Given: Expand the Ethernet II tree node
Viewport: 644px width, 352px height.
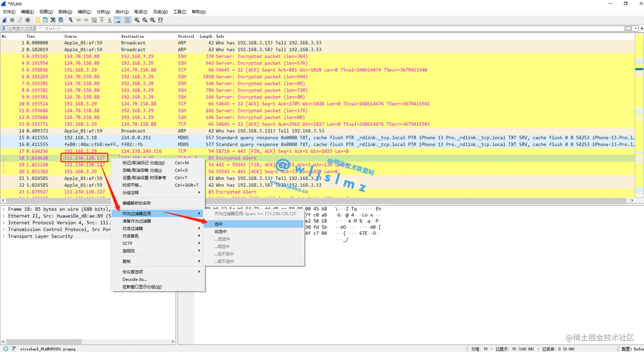Looking at the screenshot, I should click(4, 216).
